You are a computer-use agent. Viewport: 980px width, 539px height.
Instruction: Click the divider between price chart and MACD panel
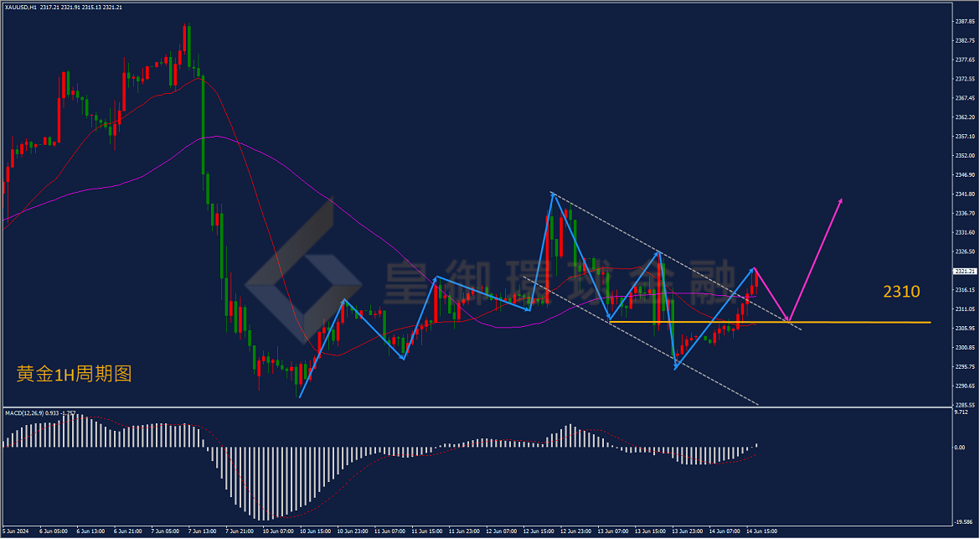(x=477, y=407)
